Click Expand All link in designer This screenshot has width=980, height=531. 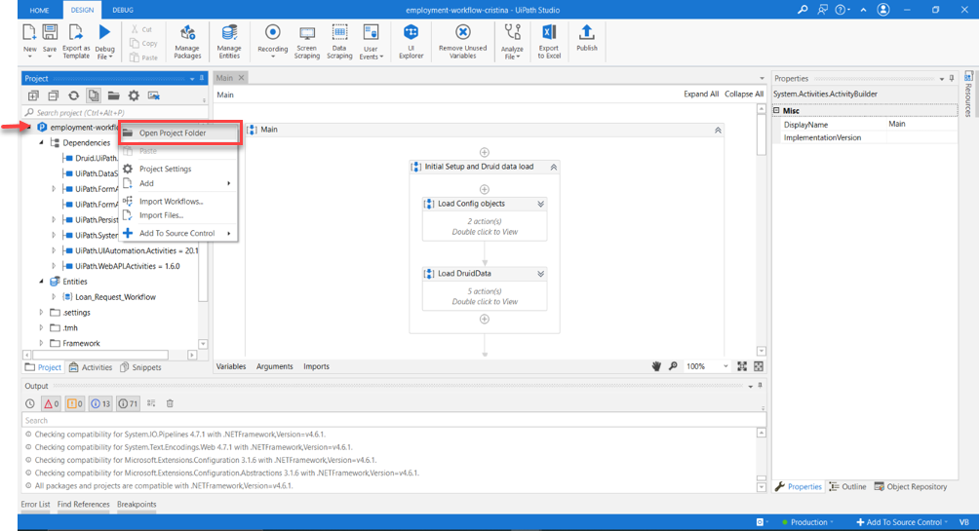701,95
